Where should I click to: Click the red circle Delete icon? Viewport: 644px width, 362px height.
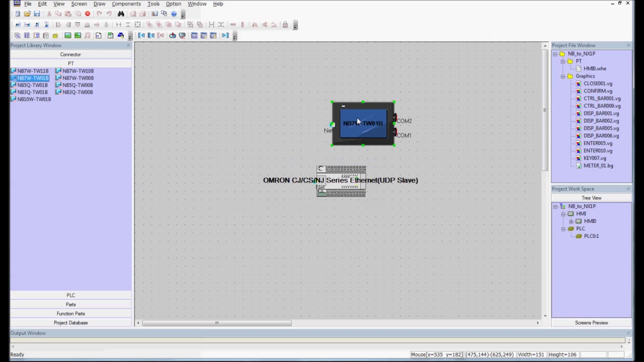pyautogui.click(x=88, y=14)
